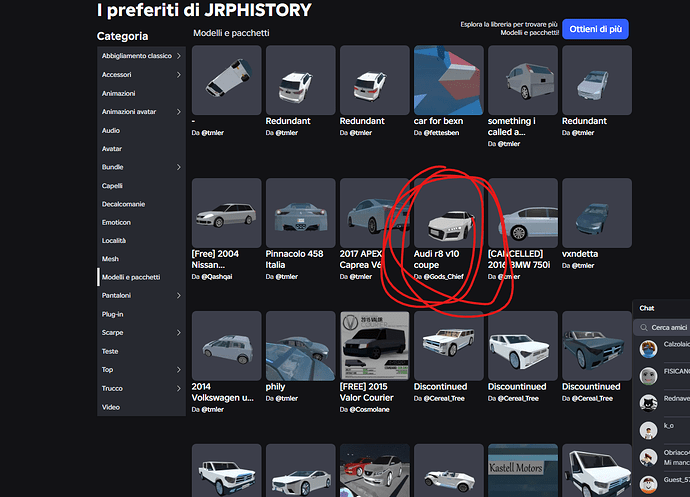The height and width of the screenshot is (497, 690).
Task: Expand the Scarpe category chevron
Action: [x=179, y=333]
